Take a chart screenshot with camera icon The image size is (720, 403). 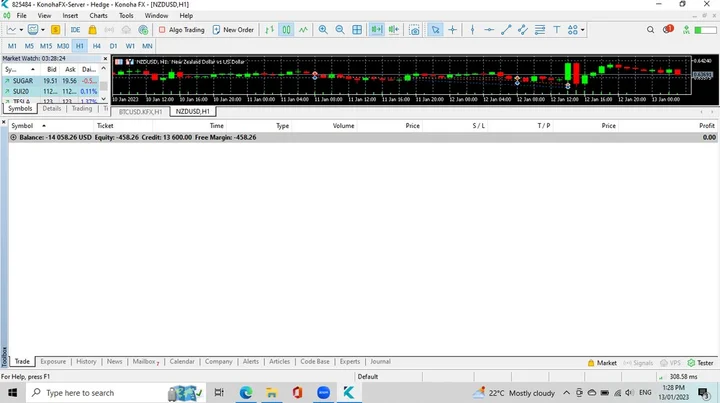click(415, 30)
